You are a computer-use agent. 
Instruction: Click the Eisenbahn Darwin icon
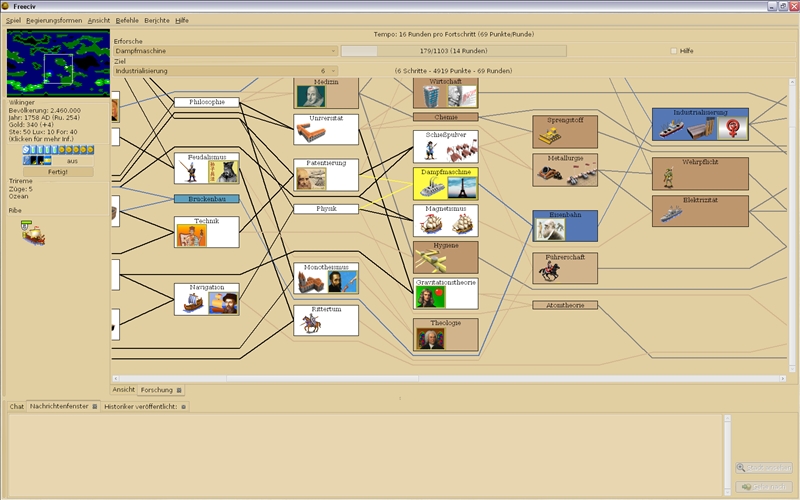point(550,230)
